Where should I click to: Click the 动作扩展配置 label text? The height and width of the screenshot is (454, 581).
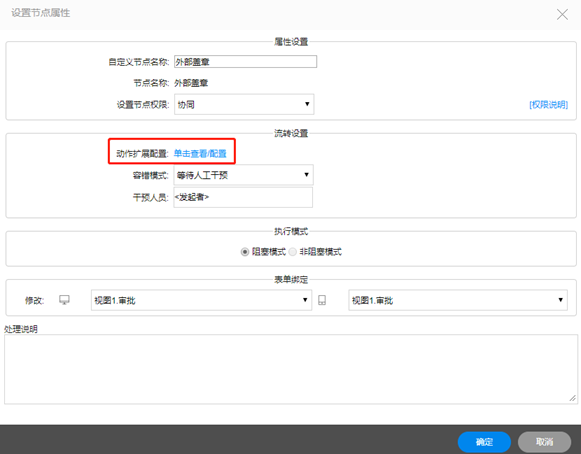[142, 153]
